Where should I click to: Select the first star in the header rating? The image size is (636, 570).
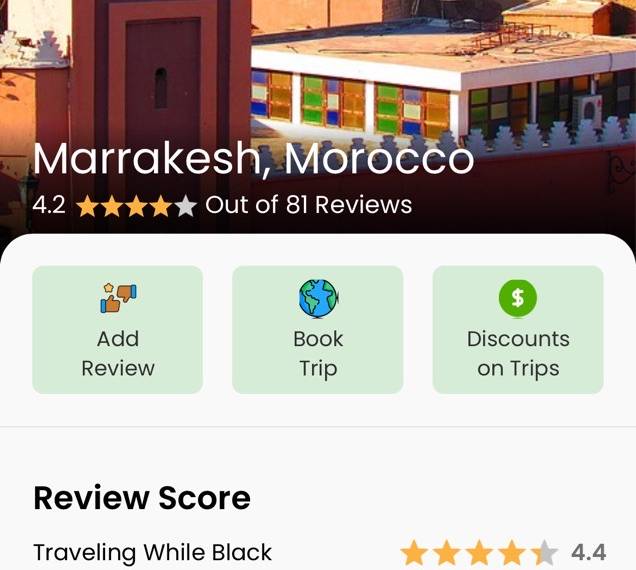pos(87,206)
